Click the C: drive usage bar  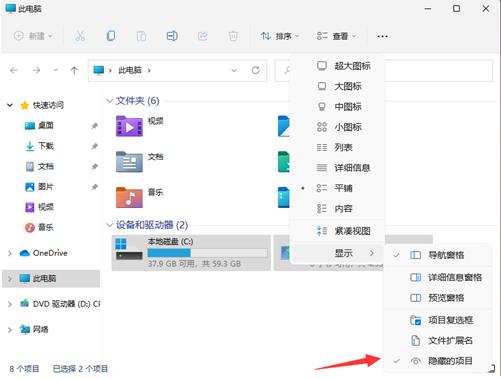(207, 253)
